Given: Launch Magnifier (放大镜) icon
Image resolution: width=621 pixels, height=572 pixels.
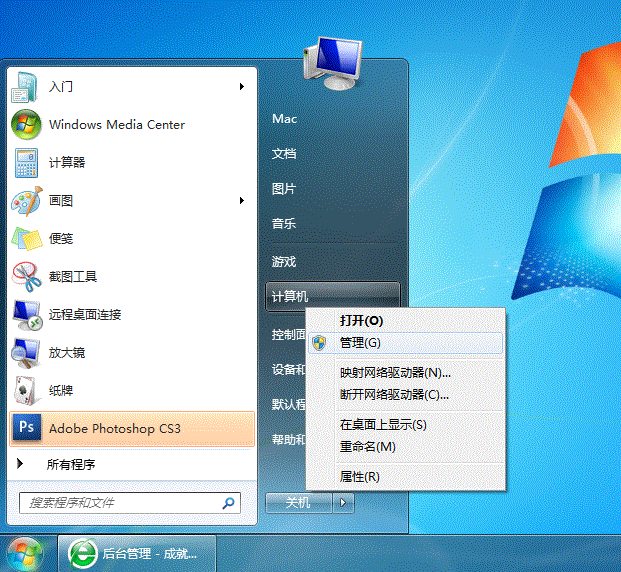Looking at the screenshot, I should (x=26, y=353).
